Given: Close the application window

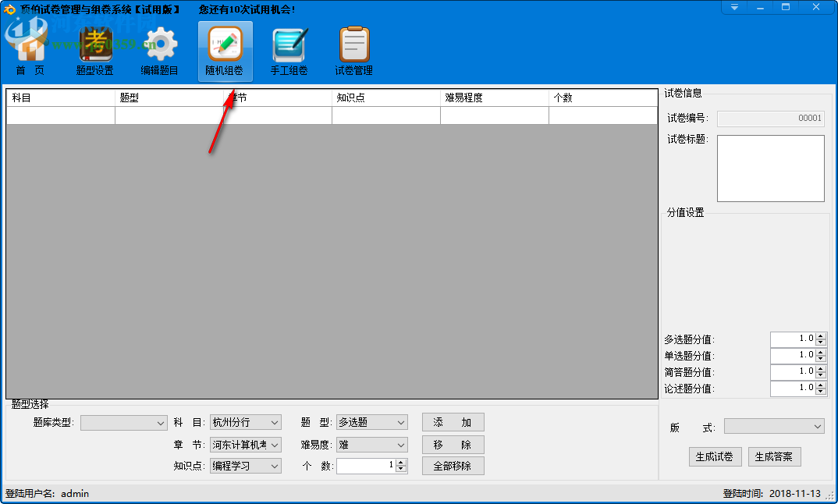Looking at the screenshot, I should coord(815,8).
